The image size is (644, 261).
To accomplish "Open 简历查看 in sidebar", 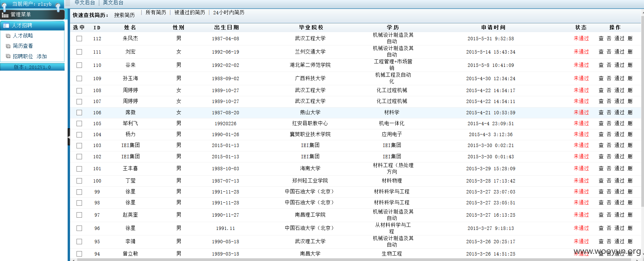I will [x=23, y=46].
